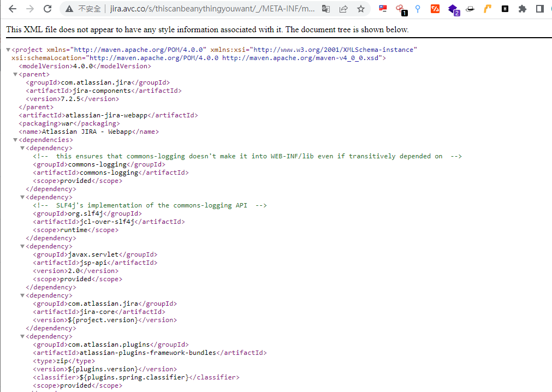Screen dimensions: 552x392
Task: Collapse the jsp-api dependency node
Action: point(22,246)
